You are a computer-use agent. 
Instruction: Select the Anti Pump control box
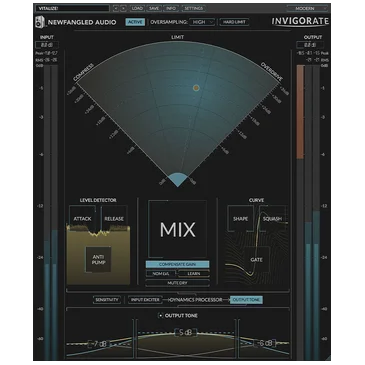tap(98, 260)
